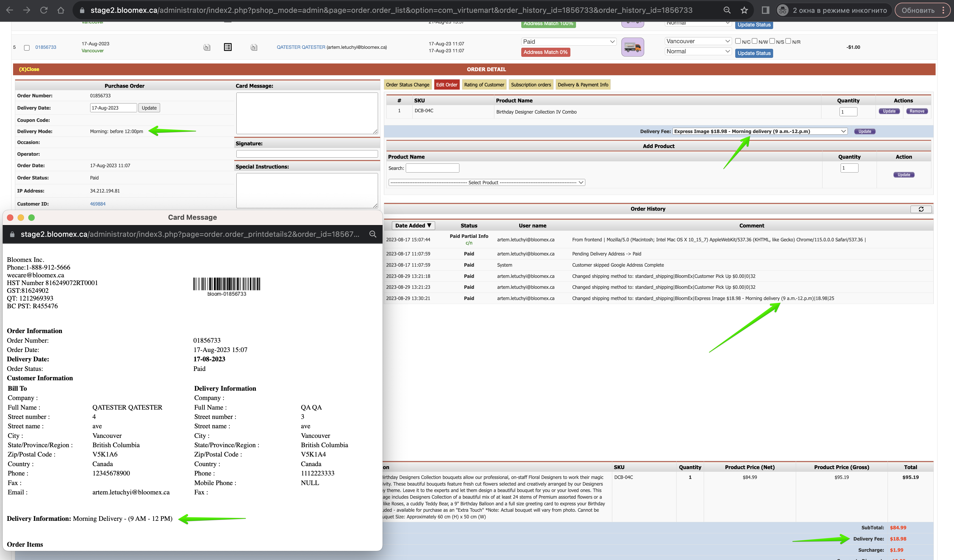This screenshot has height=560, width=954.
Task: Open order details list icon for 01856733
Action: pyautogui.click(x=228, y=47)
